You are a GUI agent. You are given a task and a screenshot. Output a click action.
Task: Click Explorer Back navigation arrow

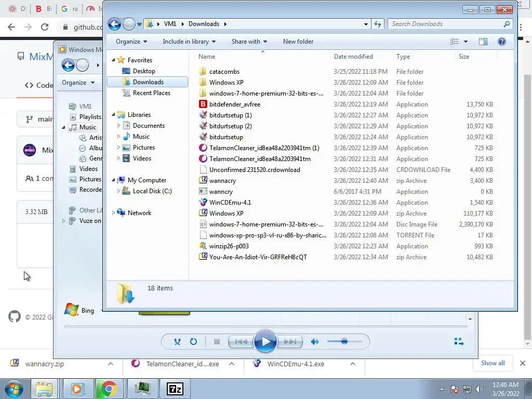[x=114, y=24]
